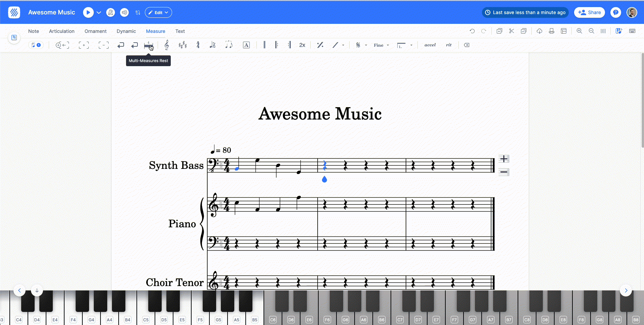
Task: Click the scissors cut icon
Action: click(x=511, y=31)
